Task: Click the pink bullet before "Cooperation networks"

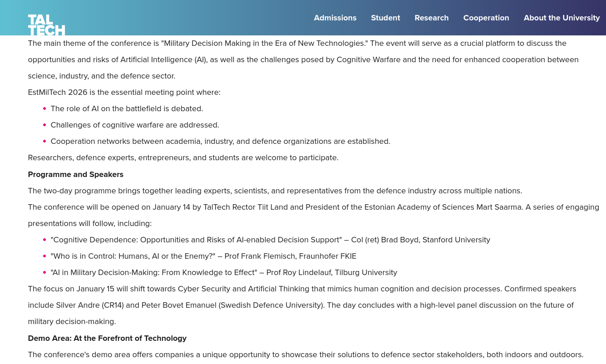Action: tap(44, 142)
